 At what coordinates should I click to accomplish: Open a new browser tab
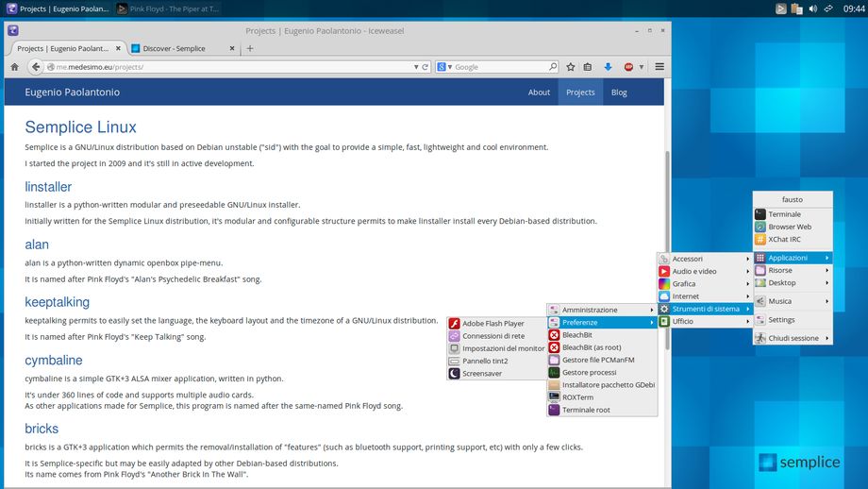250,48
